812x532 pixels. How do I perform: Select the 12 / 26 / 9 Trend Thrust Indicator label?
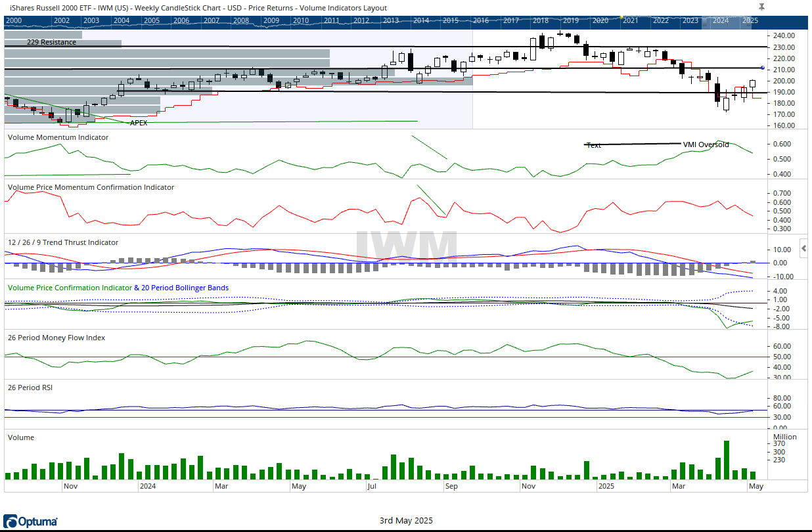click(62, 242)
